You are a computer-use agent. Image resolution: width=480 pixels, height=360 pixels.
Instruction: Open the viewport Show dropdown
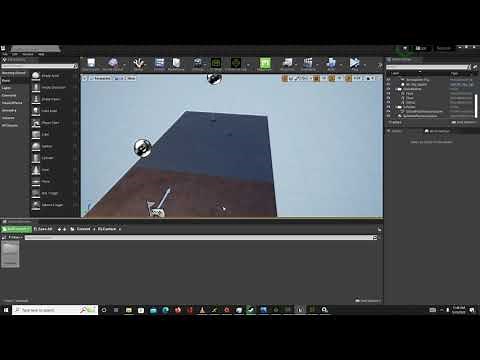click(x=131, y=78)
